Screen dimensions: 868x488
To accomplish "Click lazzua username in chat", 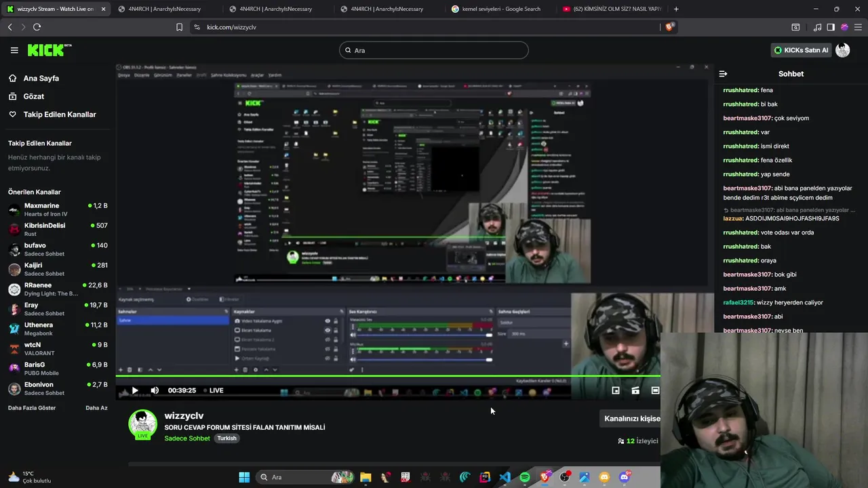I will tap(733, 219).
